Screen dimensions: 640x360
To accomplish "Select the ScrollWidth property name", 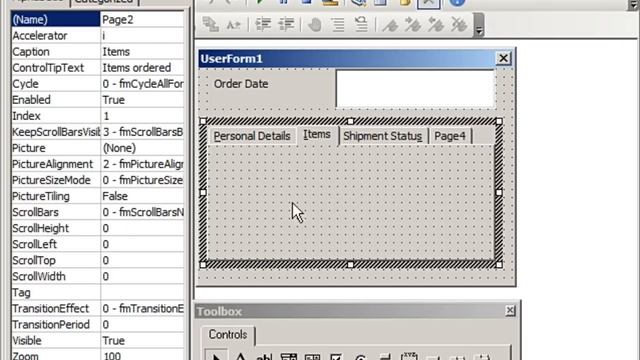I will coord(56,277).
